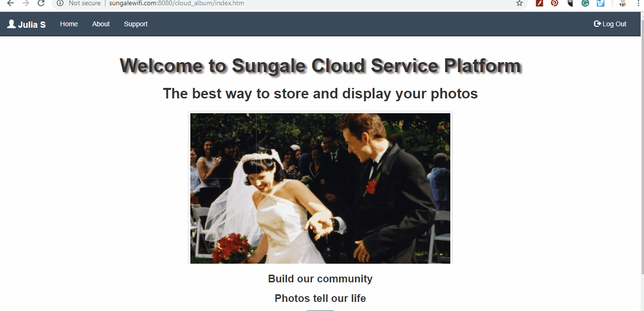The image size is (644, 311).
Task: Open Chrome three-dot menu
Action: 638,3
